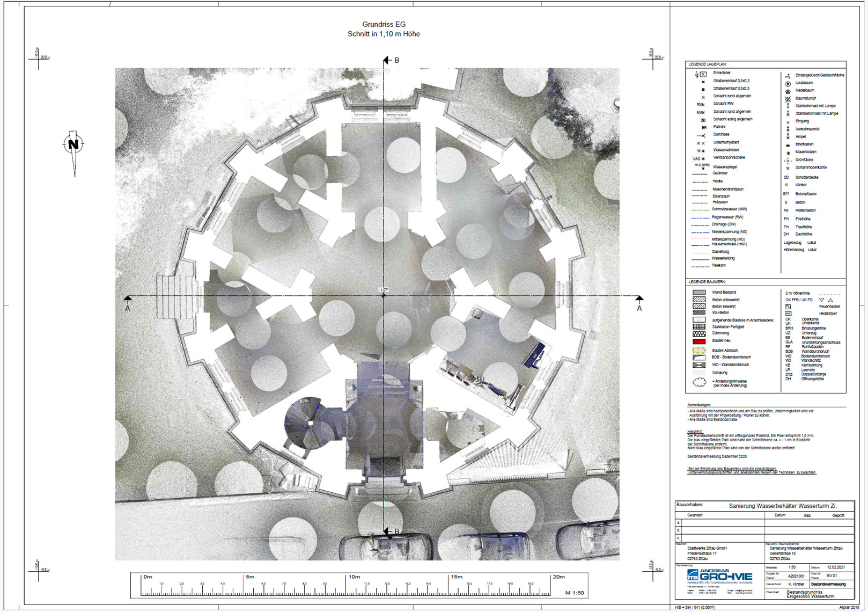The height and width of the screenshot is (612, 868).
Task: Click 'Sanierung Wasserbehälter Wasserturm Zi.' title
Action: [x=783, y=506]
